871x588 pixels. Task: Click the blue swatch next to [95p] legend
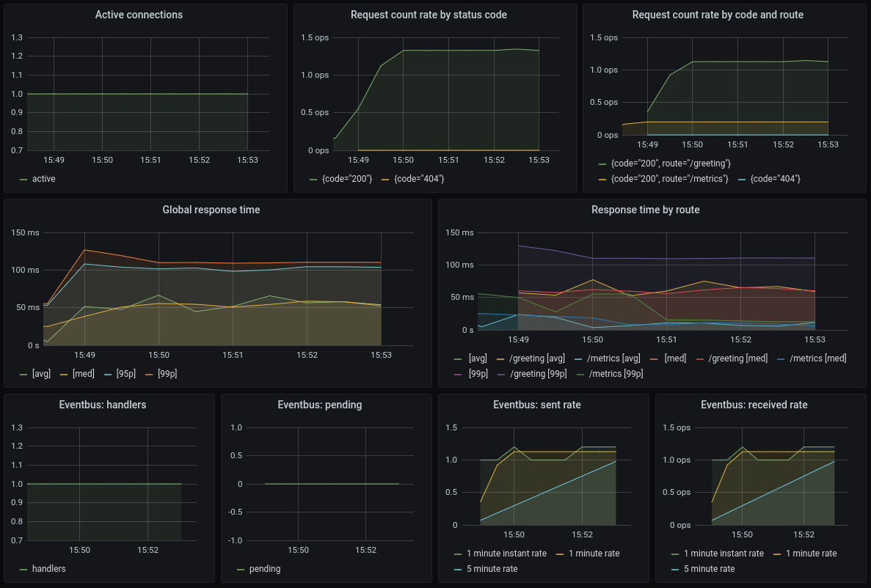(x=108, y=374)
